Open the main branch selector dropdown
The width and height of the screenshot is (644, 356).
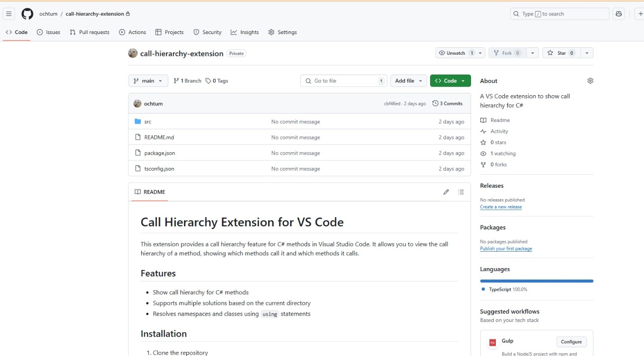click(x=148, y=81)
